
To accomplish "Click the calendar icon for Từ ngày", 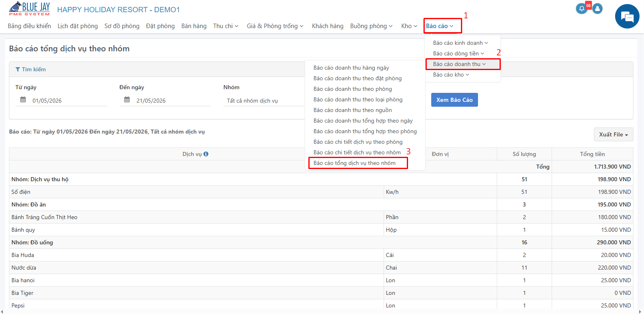I will point(23,100).
